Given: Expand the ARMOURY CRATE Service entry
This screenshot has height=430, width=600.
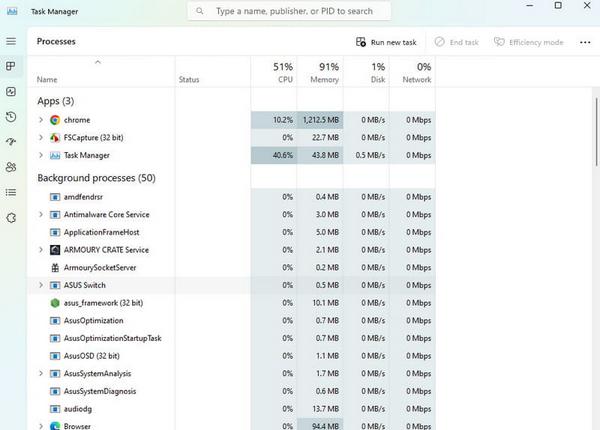Looking at the screenshot, I should coord(41,249).
